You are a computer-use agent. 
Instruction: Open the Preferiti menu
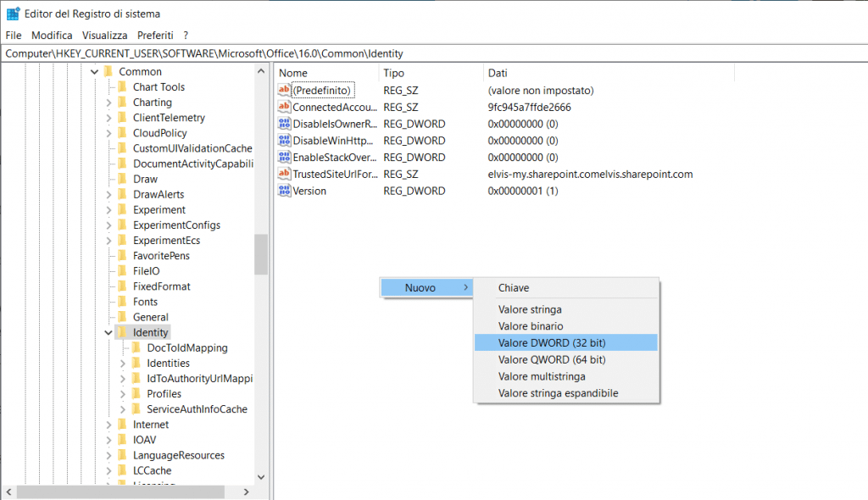[155, 36]
